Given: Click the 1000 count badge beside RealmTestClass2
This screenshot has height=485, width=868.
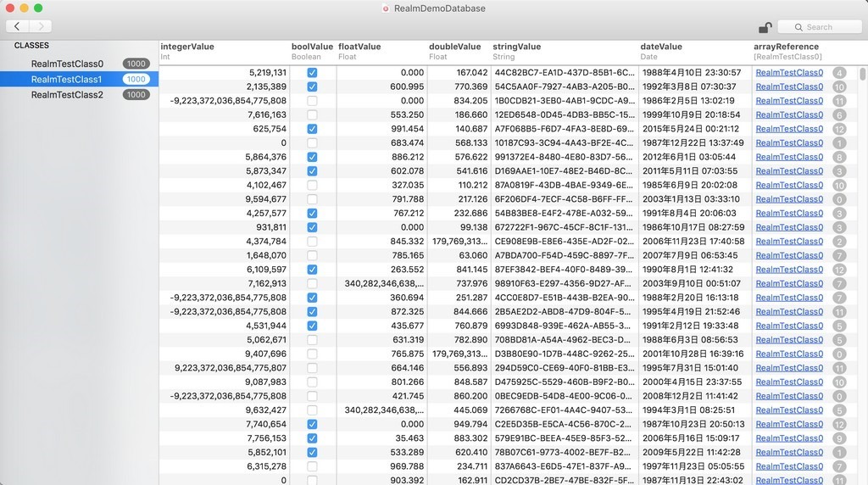Looking at the screenshot, I should (x=136, y=95).
